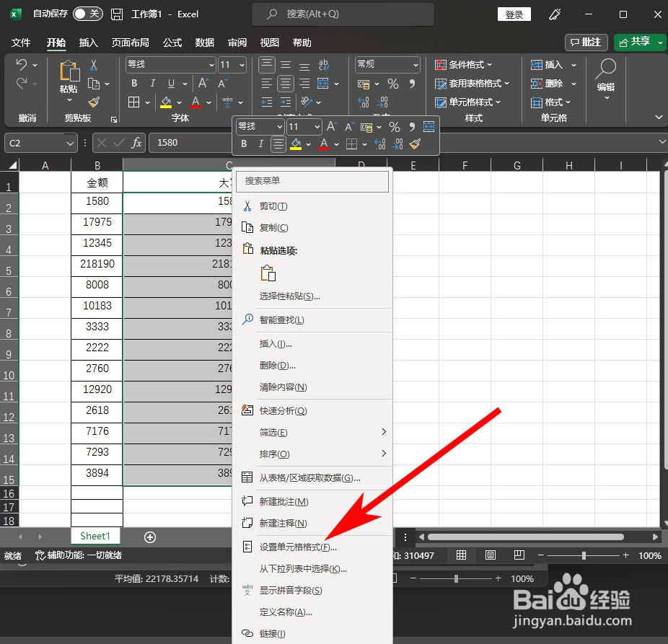Click the Cut scissors icon in ribbon
This screenshot has width=668, height=644.
coord(94,65)
